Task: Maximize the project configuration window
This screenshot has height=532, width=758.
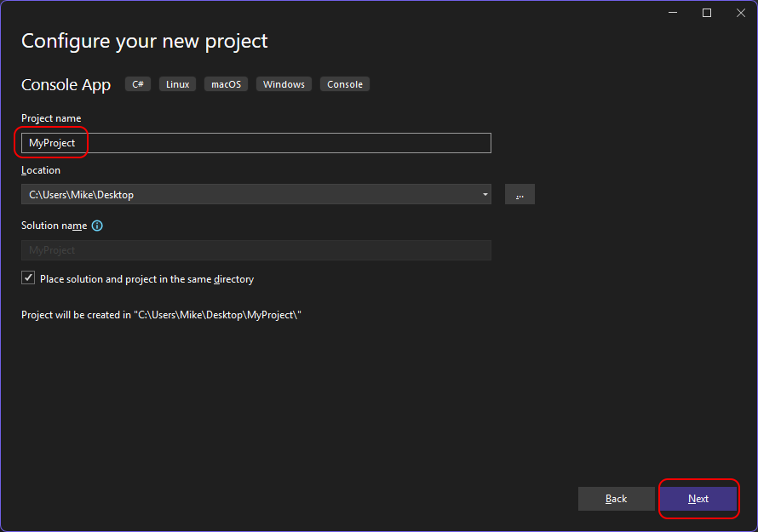Action: coord(707,13)
